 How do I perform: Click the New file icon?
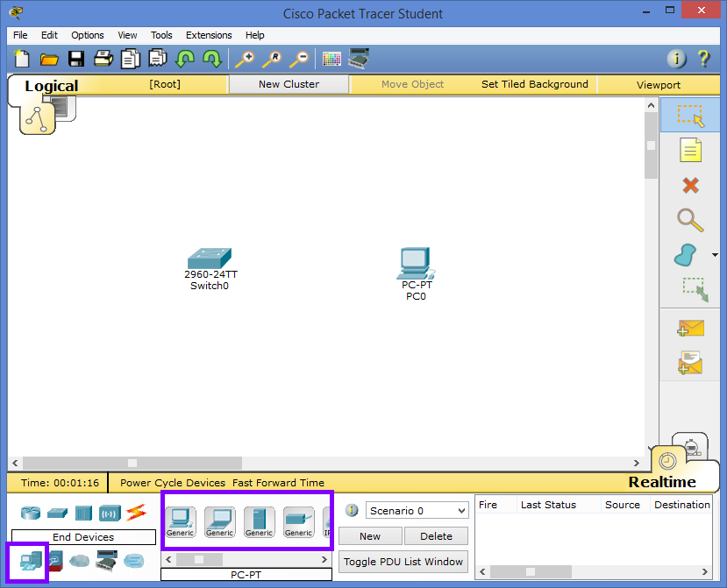point(21,59)
